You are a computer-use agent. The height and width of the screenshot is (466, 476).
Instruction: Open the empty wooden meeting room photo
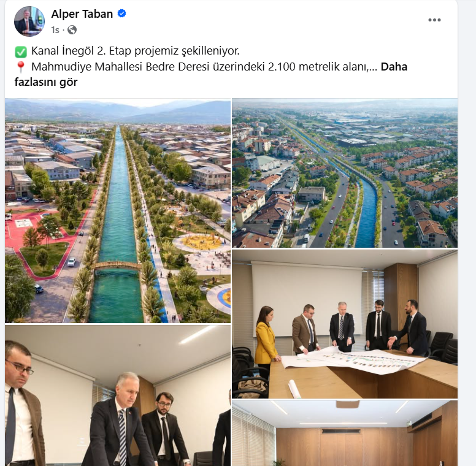[345, 434]
